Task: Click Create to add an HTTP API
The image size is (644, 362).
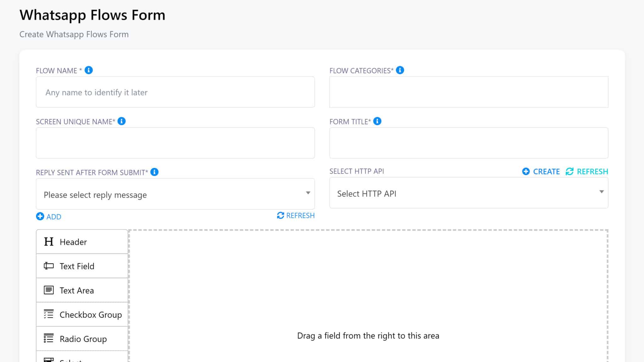Action: click(x=541, y=172)
